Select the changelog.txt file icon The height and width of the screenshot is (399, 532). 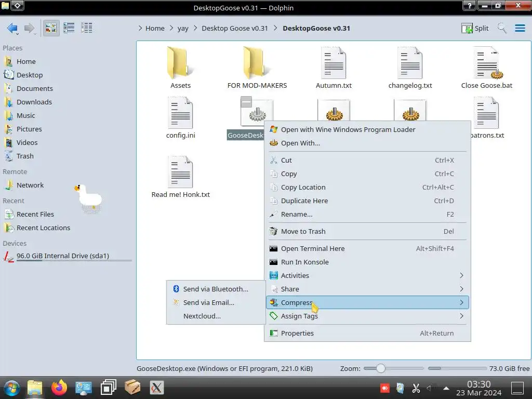pyautogui.click(x=410, y=63)
